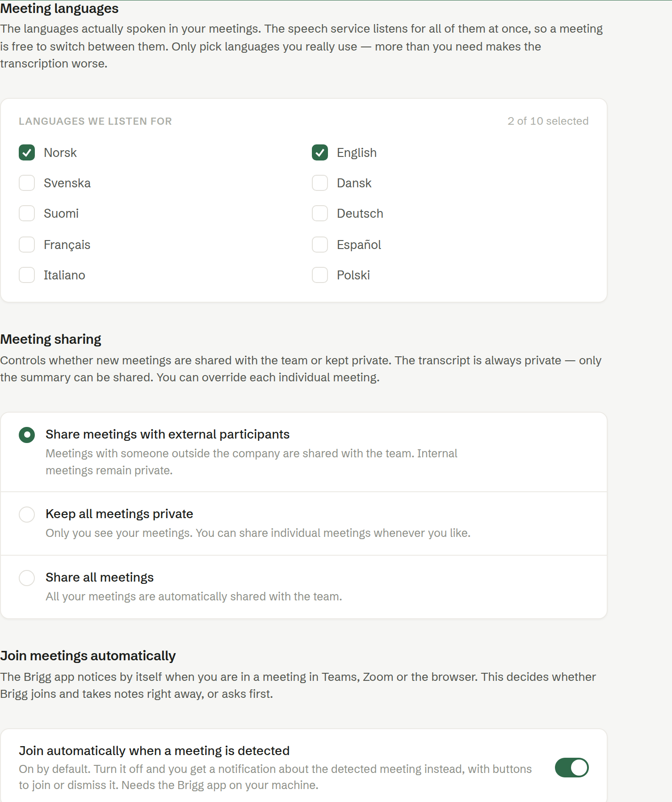Click the "Join meetings automatically" heading
The height and width of the screenshot is (802, 672).
(88, 656)
